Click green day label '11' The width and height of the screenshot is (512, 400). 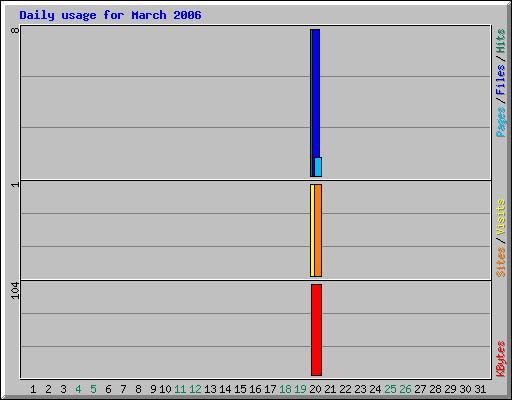point(180,389)
